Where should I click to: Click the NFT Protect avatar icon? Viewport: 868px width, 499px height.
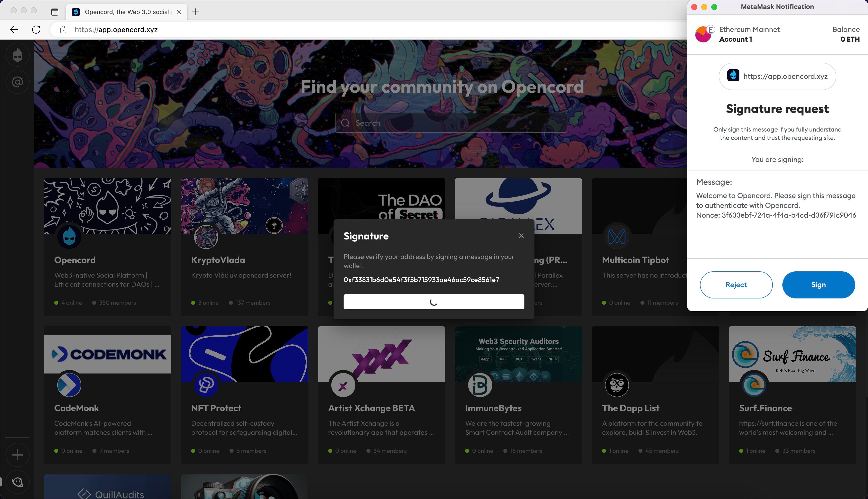tap(206, 385)
